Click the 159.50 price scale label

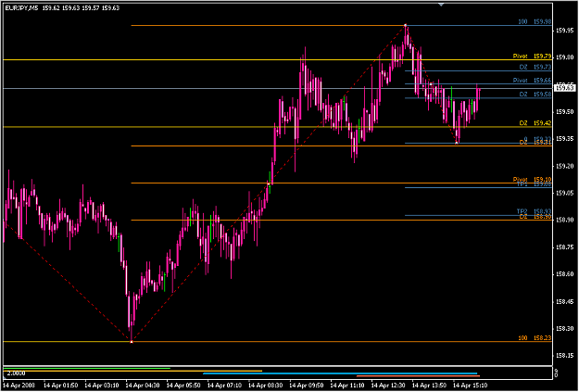click(564, 111)
